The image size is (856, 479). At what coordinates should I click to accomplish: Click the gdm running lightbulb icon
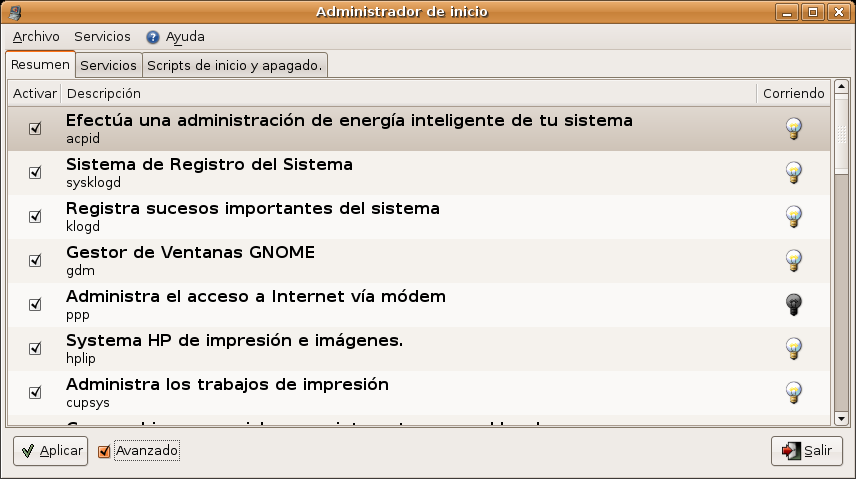(x=794, y=260)
